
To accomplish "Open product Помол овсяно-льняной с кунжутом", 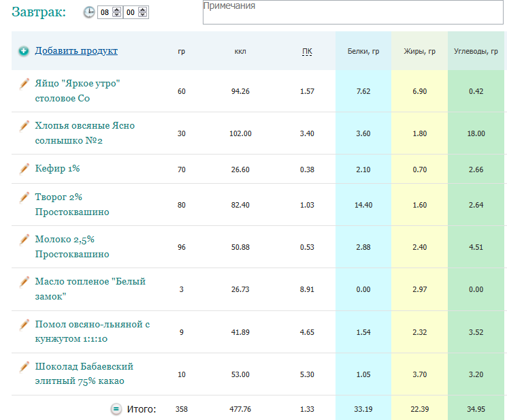I will [x=93, y=332].
